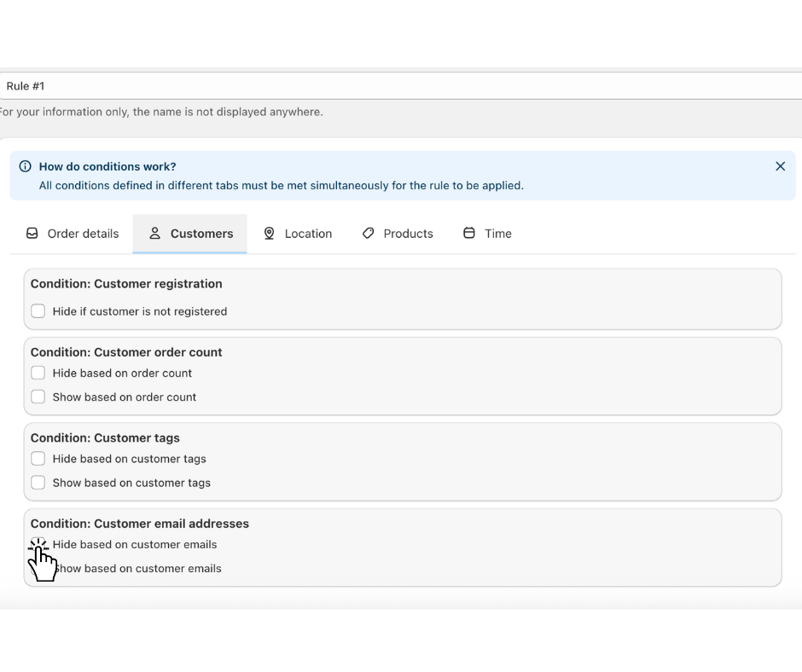
Task: Check 'Hide based on customer emails'
Action: coord(38,544)
